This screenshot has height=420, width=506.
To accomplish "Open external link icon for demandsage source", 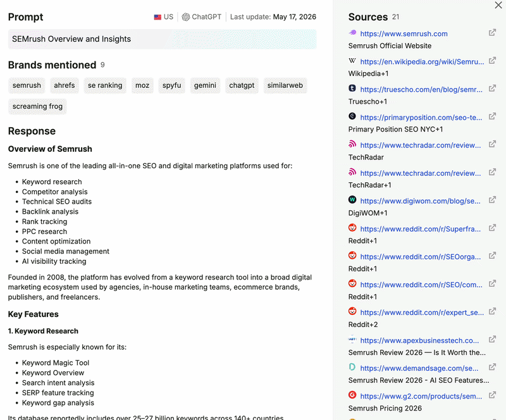I will pos(492,367).
